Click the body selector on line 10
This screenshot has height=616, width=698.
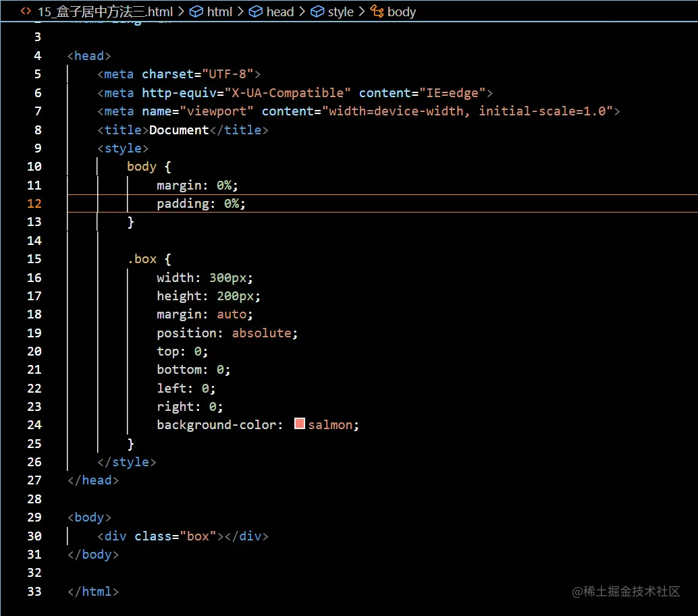[142, 167]
